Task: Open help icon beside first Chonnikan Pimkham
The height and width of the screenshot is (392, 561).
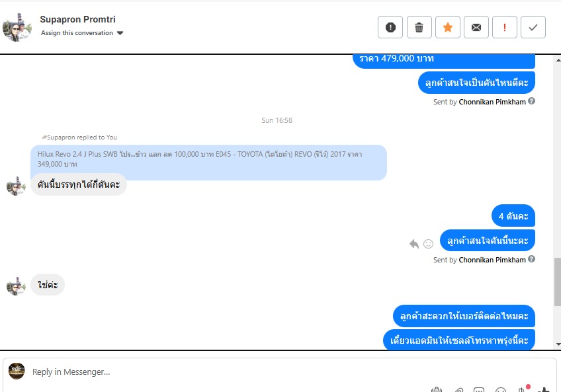Action: pos(532,101)
